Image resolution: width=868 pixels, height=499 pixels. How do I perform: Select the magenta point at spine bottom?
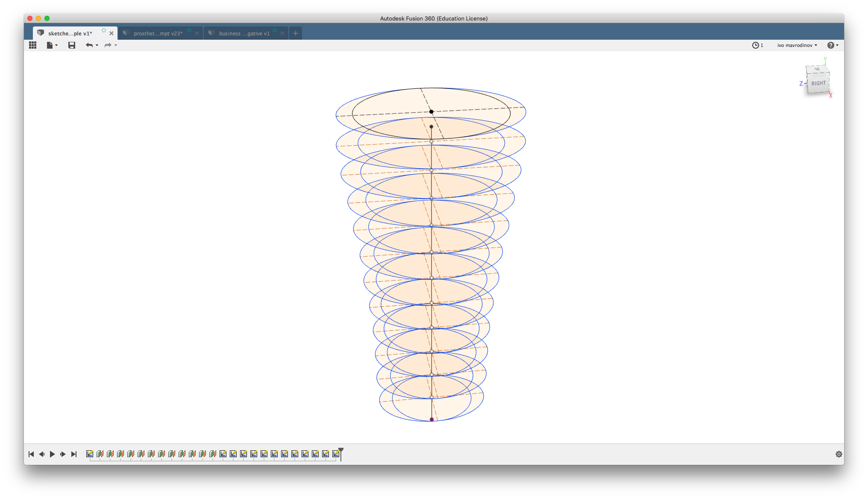431,420
